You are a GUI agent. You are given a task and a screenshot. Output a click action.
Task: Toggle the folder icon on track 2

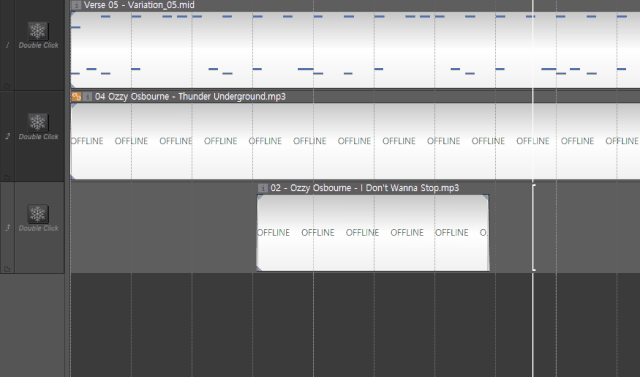pyautogui.click(x=7, y=177)
